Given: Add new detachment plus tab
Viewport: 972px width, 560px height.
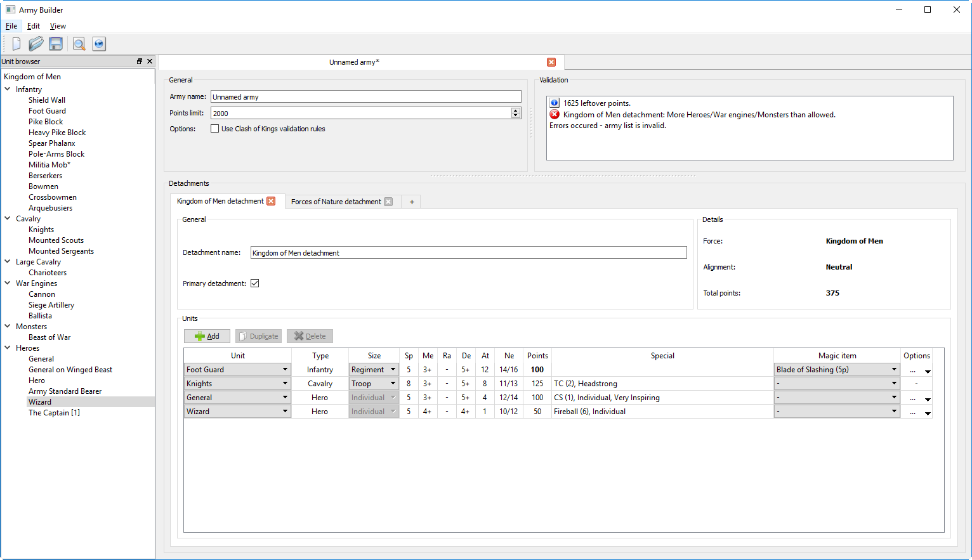Looking at the screenshot, I should tap(412, 202).
